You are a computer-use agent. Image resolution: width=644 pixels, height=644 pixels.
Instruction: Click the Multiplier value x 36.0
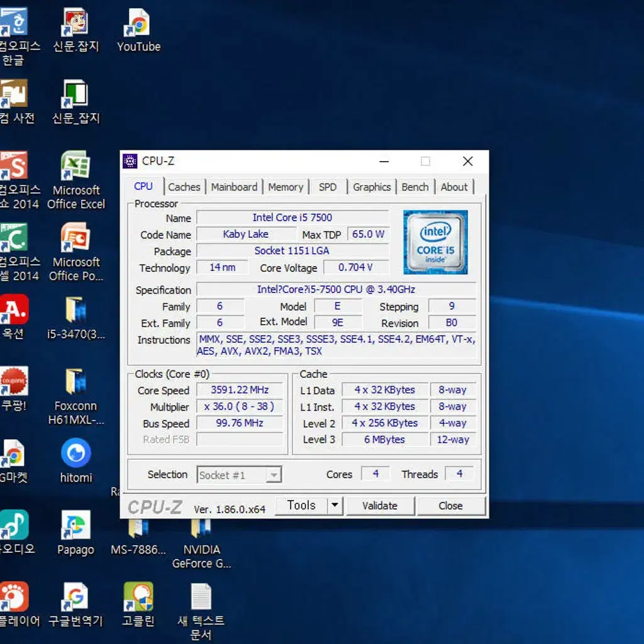click(x=240, y=406)
